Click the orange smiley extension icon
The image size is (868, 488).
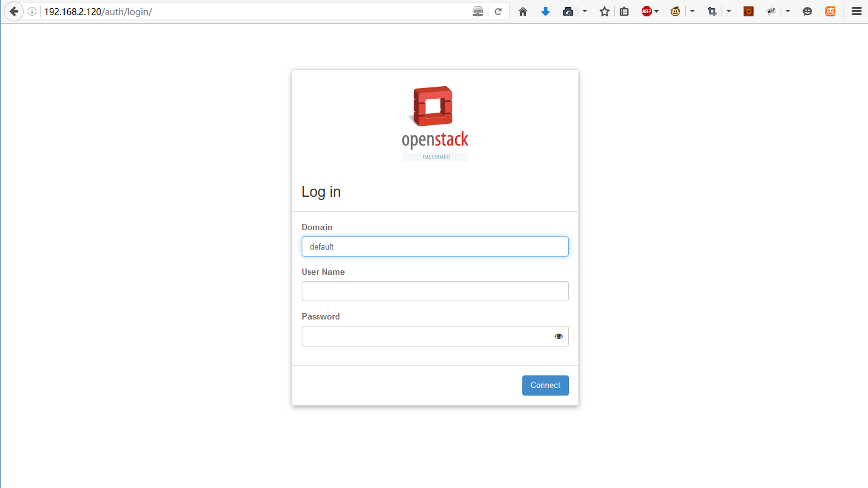pyautogui.click(x=830, y=11)
